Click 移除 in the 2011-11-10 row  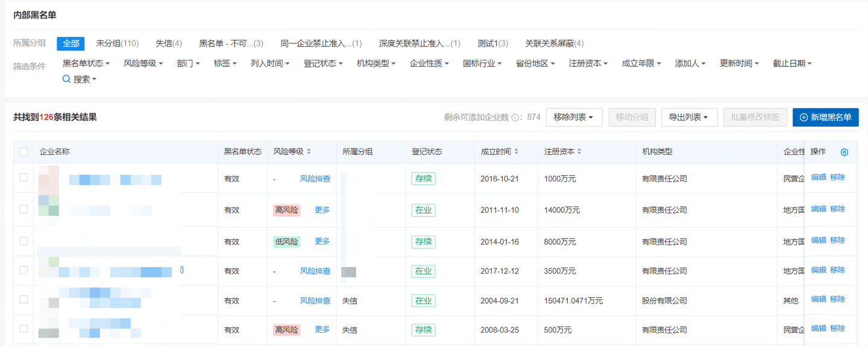837,209
